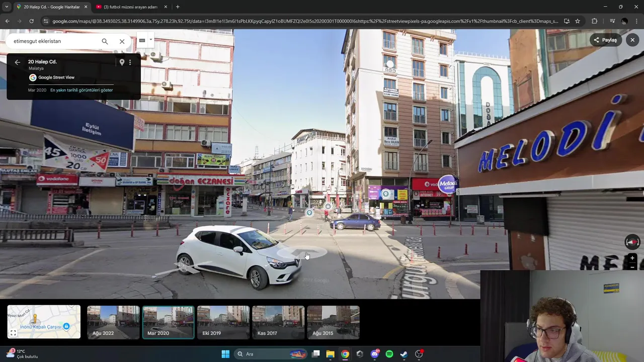
Task: Click the site information icon in address bar
Action: point(46,21)
